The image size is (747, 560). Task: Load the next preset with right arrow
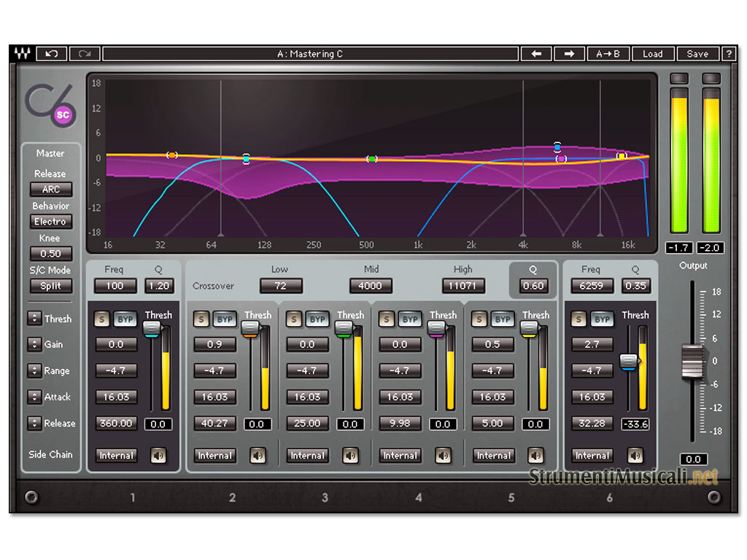point(570,54)
